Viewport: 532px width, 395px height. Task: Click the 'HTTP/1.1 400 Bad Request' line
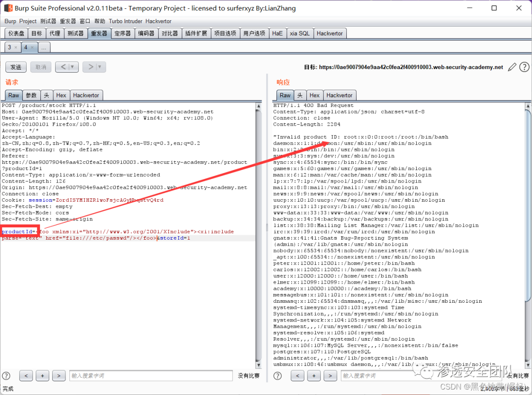tap(313, 106)
